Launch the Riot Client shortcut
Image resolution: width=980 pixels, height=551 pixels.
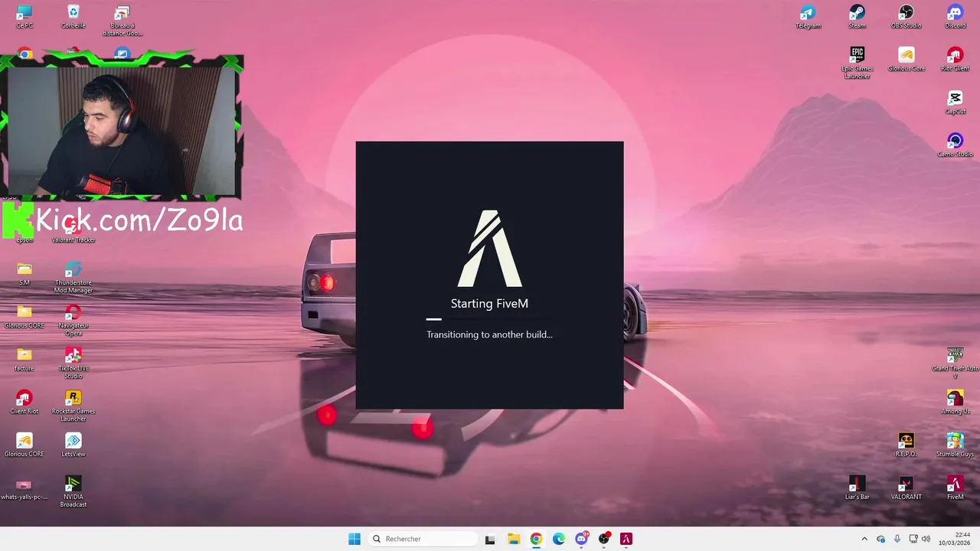[955, 60]
